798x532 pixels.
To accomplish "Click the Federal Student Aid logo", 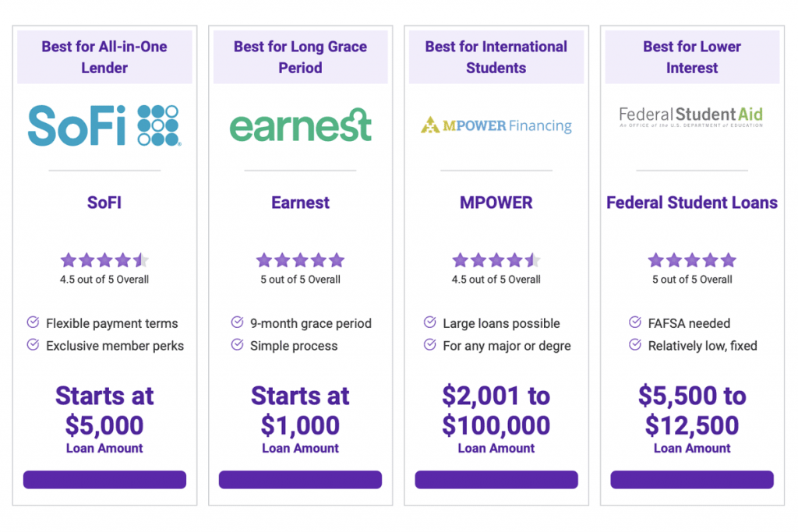I will (x=691, y=117).
